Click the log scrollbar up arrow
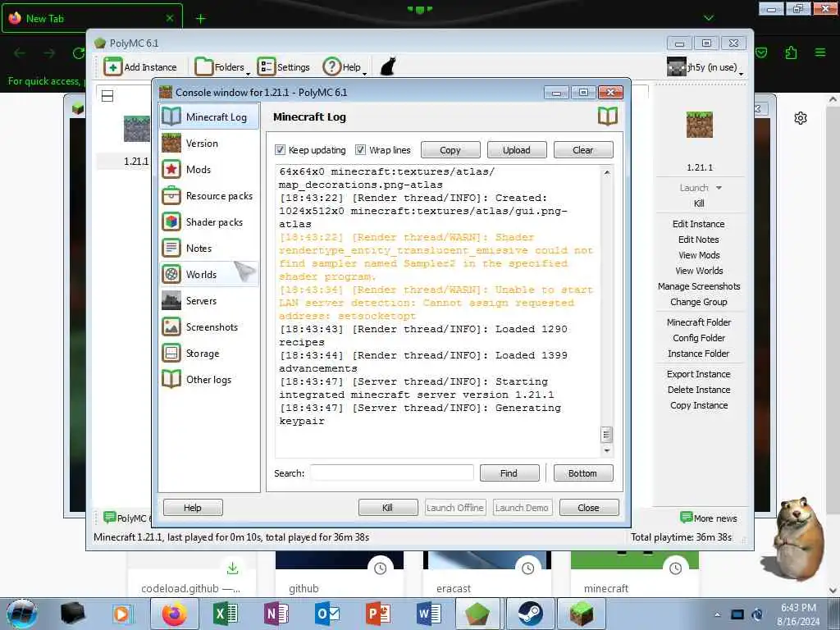Screen dimensions: 840x630 point(606,172)
